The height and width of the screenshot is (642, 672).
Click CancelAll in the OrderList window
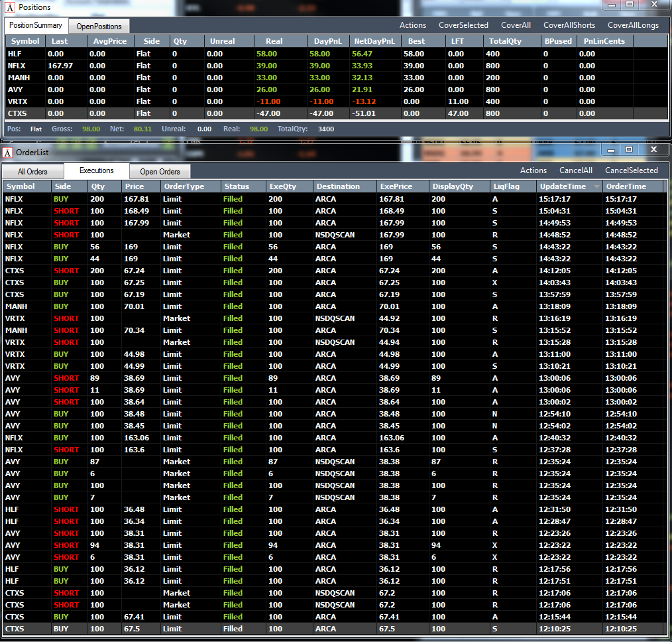click(x=575, y=170)
